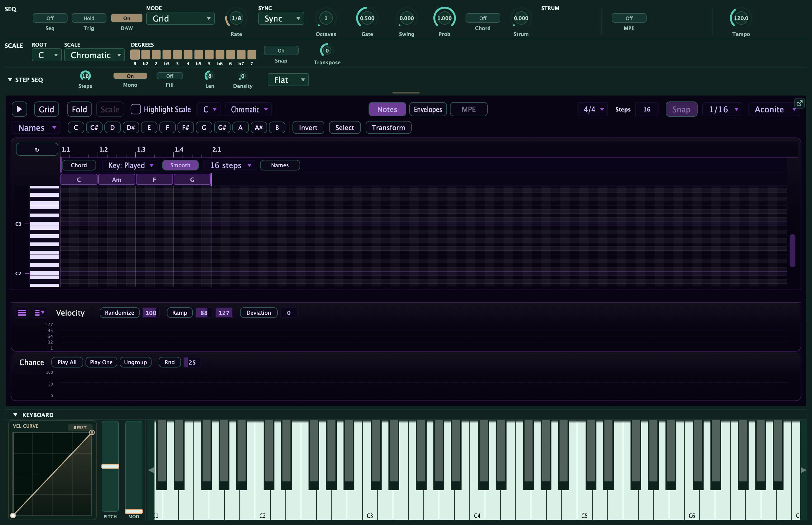The width and height of the screenshot is (812, 525).
Task: Click the Transpose knob
Action: (327, 50)
